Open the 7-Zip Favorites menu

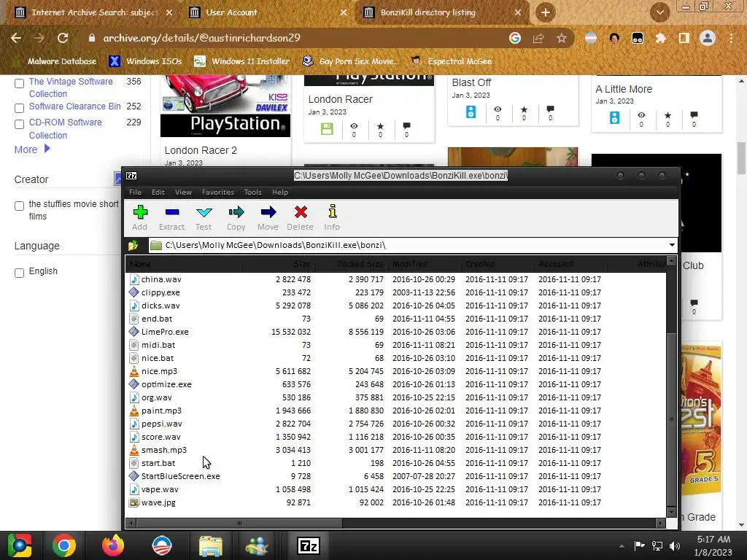click(217, 192)
